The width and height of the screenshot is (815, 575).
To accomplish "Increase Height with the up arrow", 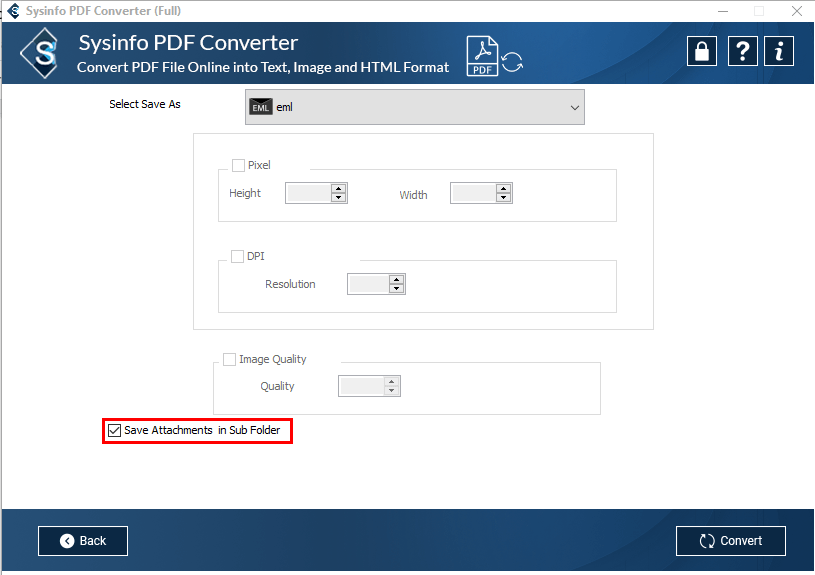I will coord(338,188).
